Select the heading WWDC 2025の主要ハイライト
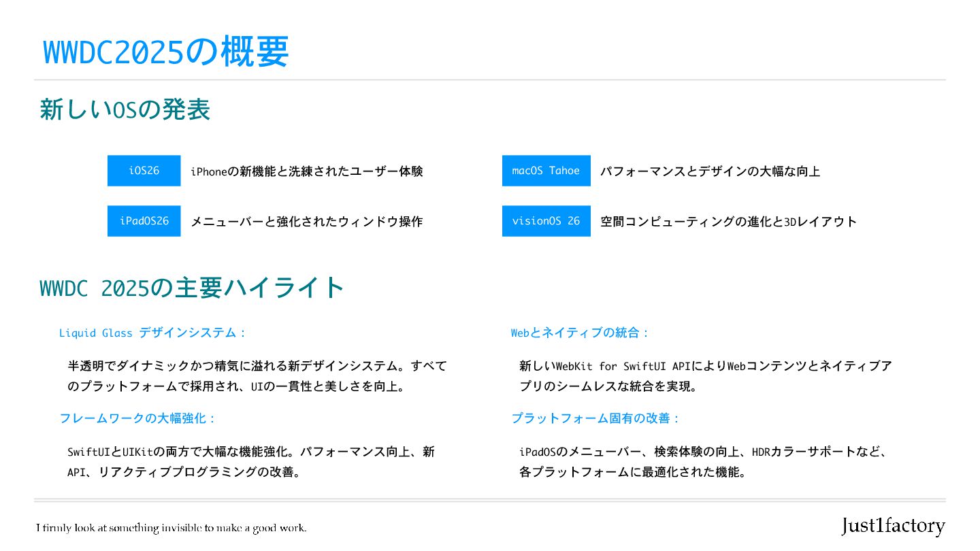The image size is (980, 551). (x=192, y=288)
